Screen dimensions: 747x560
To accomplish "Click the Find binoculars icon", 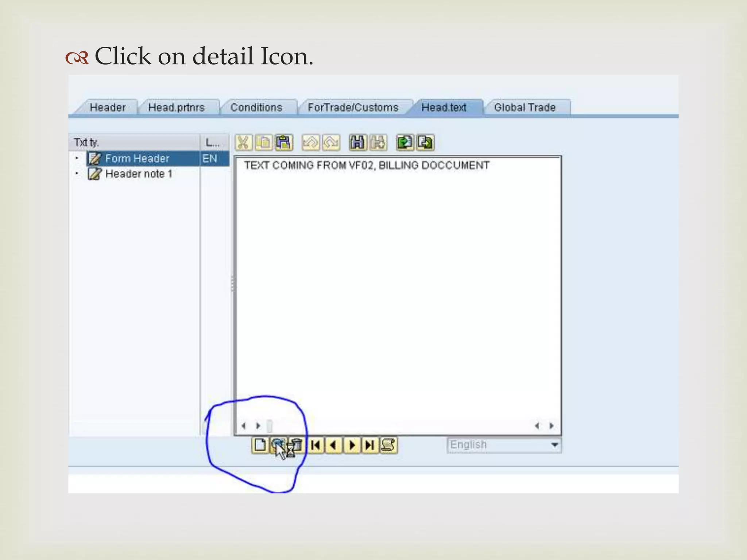I will click(x=357, y=143).
